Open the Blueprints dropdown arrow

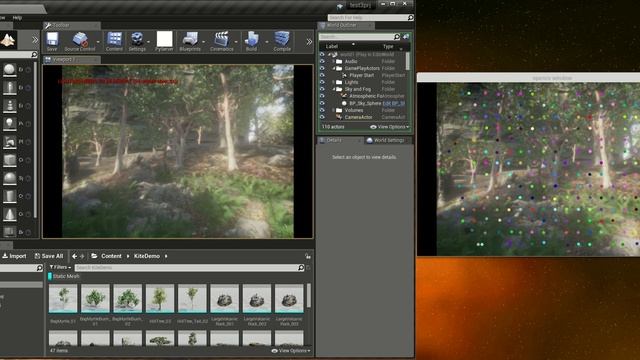tap(203, 42)
